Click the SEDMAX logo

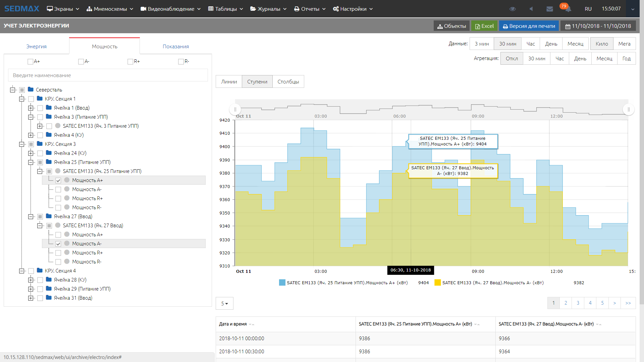(x=22, y=9)
